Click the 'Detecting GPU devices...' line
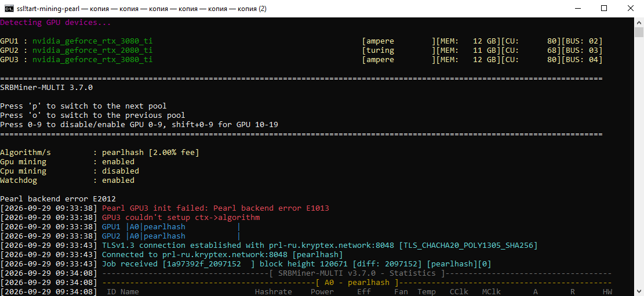 (56, 23)
